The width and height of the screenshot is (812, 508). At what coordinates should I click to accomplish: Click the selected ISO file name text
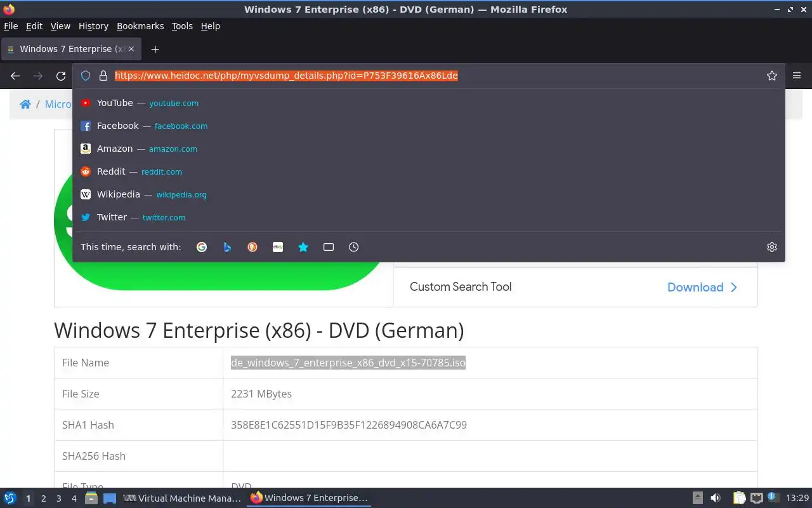click(348, 363)
